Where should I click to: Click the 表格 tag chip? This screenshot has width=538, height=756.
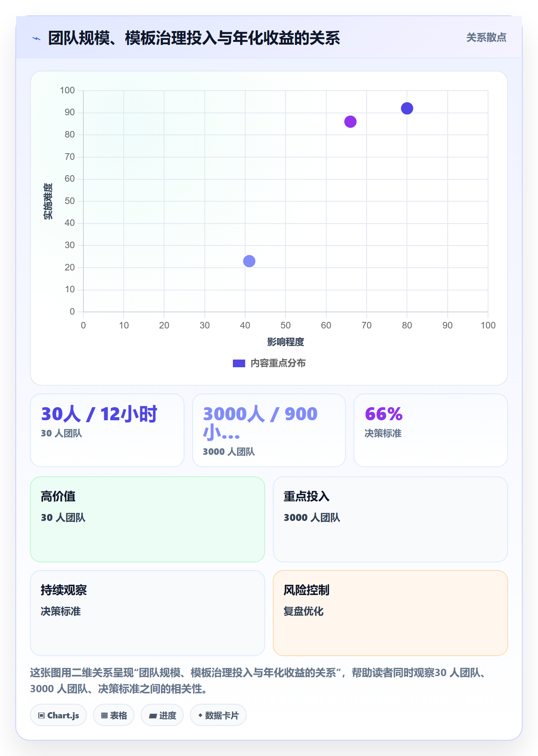pos(114,715)
